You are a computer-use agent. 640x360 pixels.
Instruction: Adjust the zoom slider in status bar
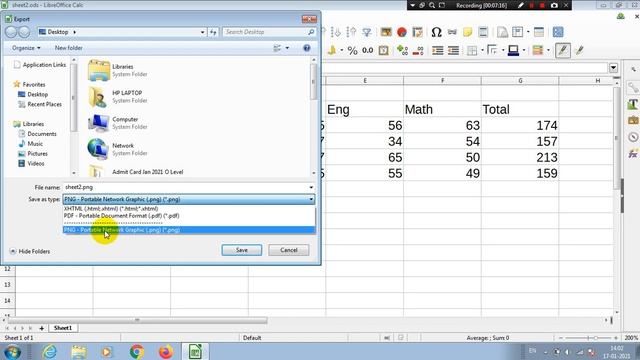point(596,338)
